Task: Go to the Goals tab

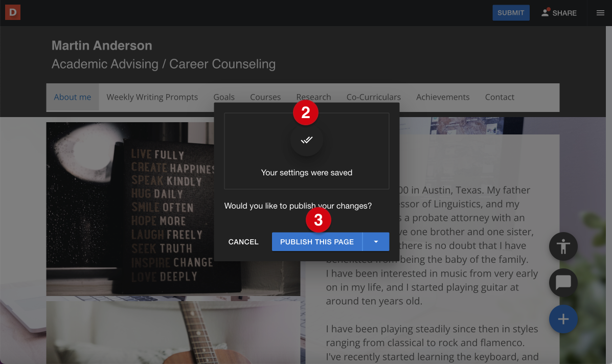Action: click(x=224, y=97)
